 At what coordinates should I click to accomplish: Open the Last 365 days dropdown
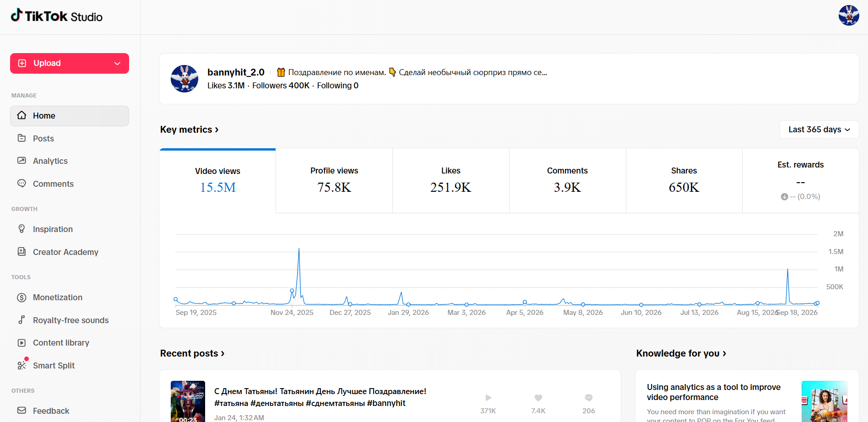[x=819, y=130]
